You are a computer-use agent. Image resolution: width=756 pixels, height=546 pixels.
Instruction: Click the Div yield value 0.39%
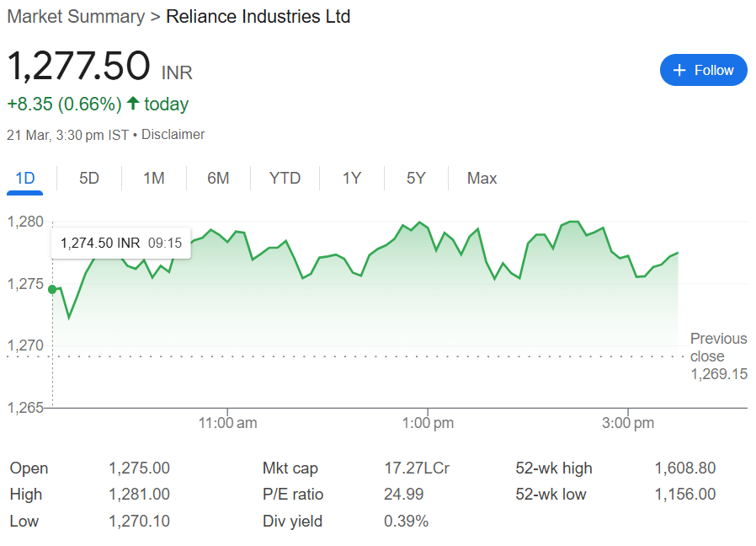(x=406, y=522)
